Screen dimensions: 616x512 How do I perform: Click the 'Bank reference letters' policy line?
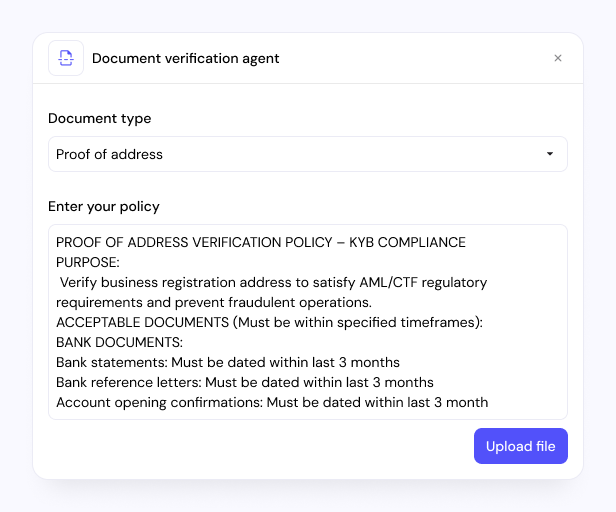pos(244,382)
